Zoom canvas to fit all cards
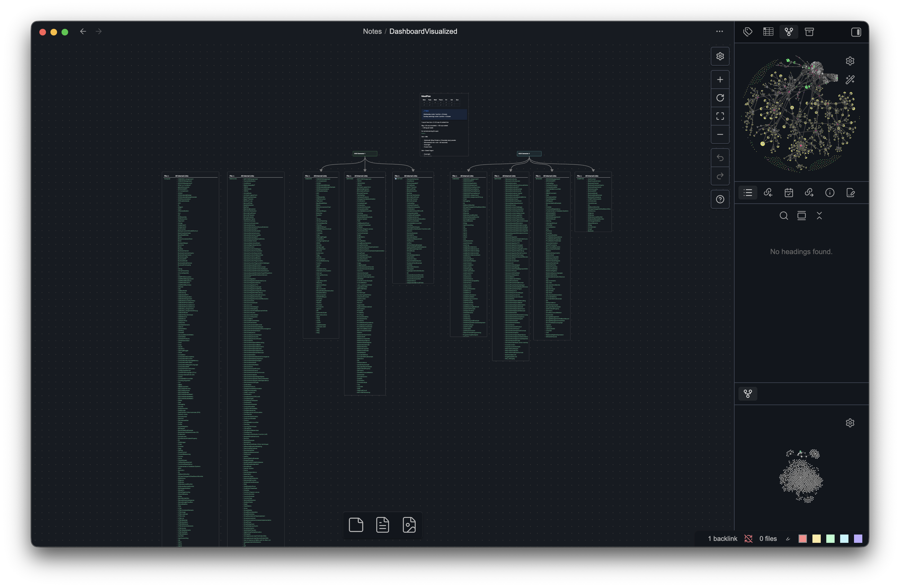 [720, 116]
